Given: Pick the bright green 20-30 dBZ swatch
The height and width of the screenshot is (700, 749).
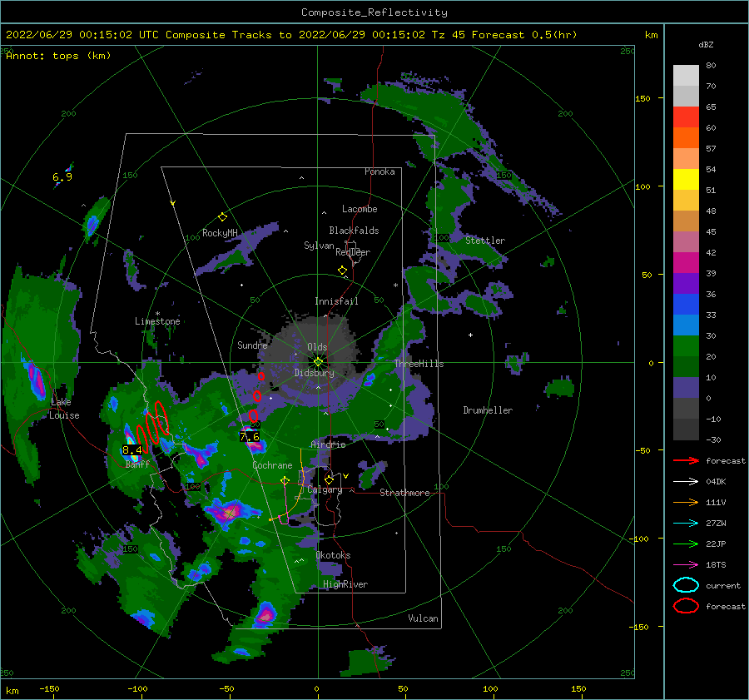Looking at the screenshot, I should click(x=686, y=346).
